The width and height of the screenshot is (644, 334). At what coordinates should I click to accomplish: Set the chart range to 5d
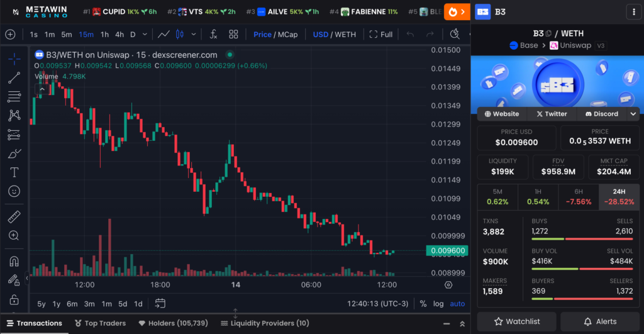[x=123, y=304]
